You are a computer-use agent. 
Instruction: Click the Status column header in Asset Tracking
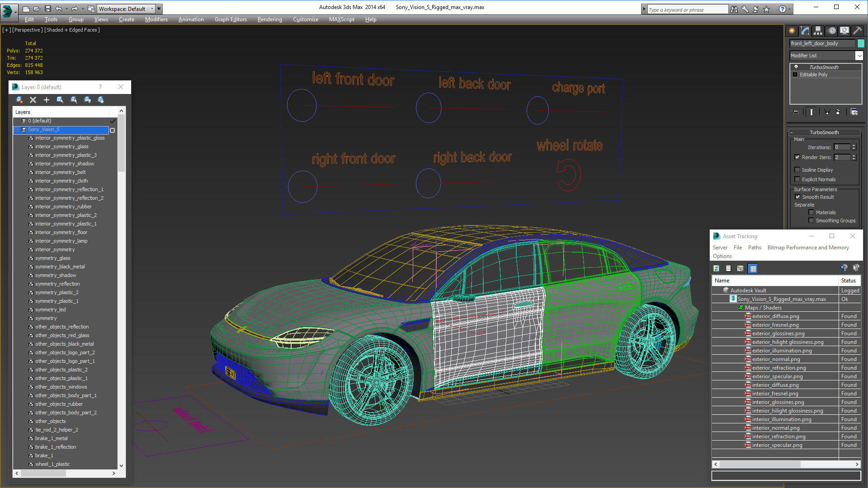pyautogui.click(x=849, y=281)
